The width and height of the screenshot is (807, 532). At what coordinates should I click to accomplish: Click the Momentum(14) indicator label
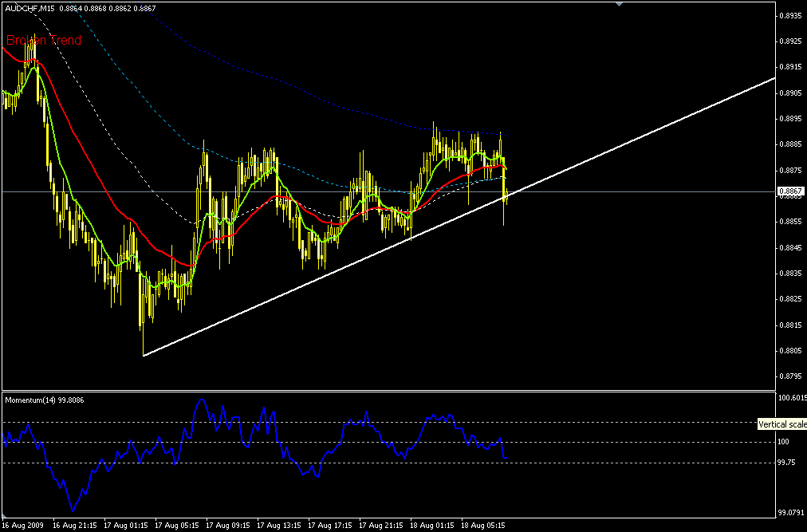pos(45,400)
